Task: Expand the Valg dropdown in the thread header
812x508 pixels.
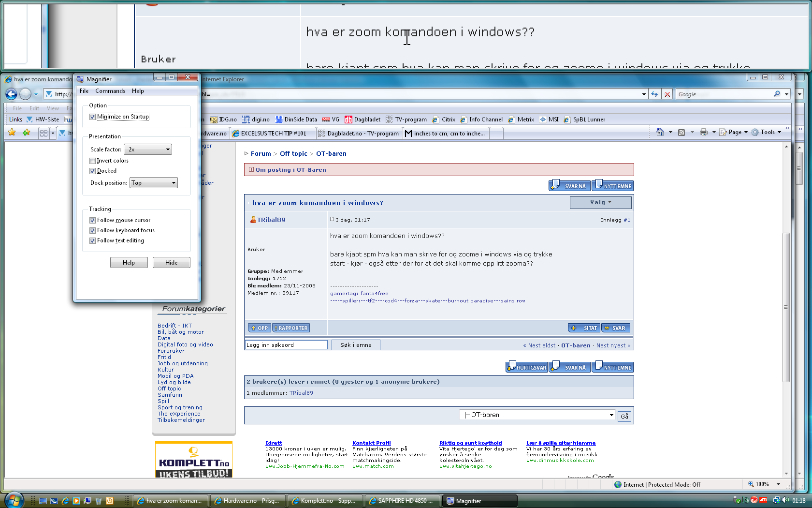Action: tap(600, 203)
